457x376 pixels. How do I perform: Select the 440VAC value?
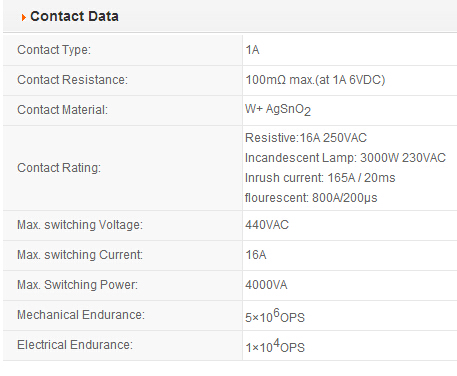pos(267,225)
